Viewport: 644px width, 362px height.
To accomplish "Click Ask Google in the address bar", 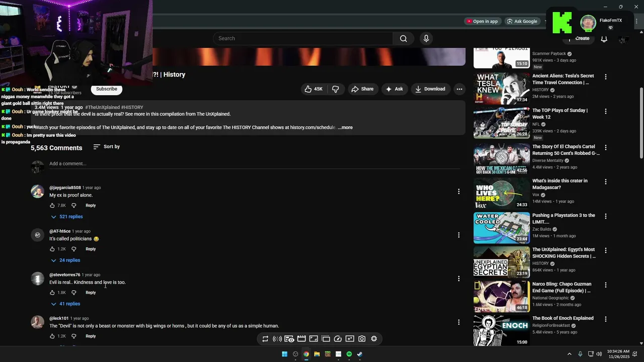I will 522,21.
